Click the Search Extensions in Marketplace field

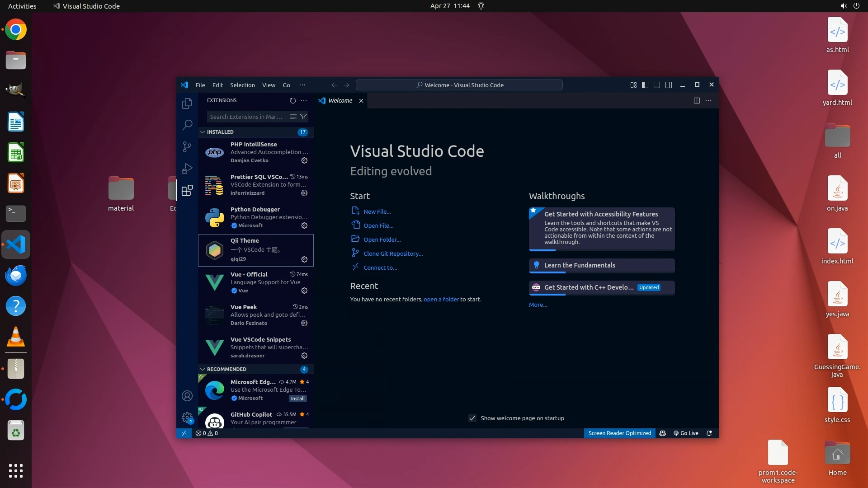point(246,117)
